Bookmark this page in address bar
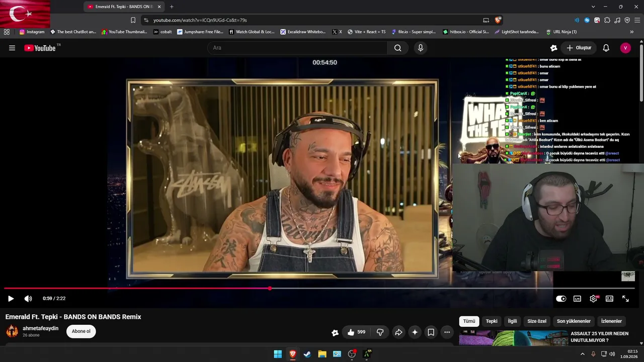Screen dimensions: 644x362 click(x=133, y=20)
